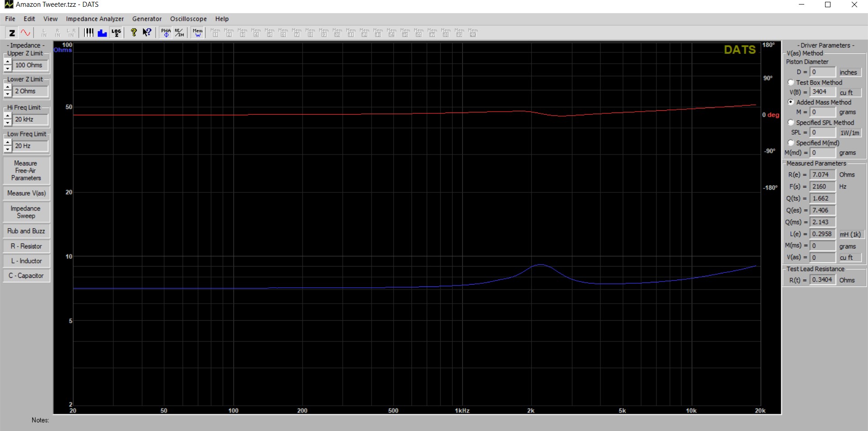Increase Lower Z Limit with up arrow
Viewport: 868px width, 431px height.
8,88
